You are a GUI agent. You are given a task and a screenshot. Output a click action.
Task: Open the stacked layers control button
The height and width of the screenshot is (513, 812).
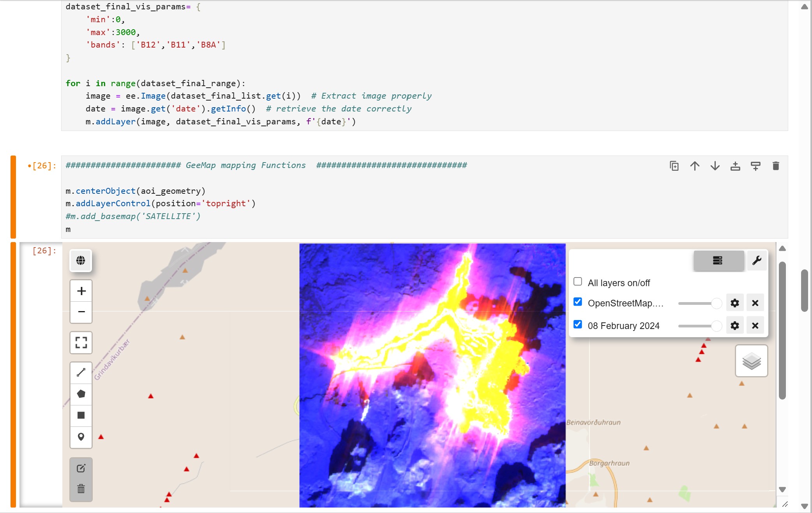pyautogui.click(x=752, y=361)
